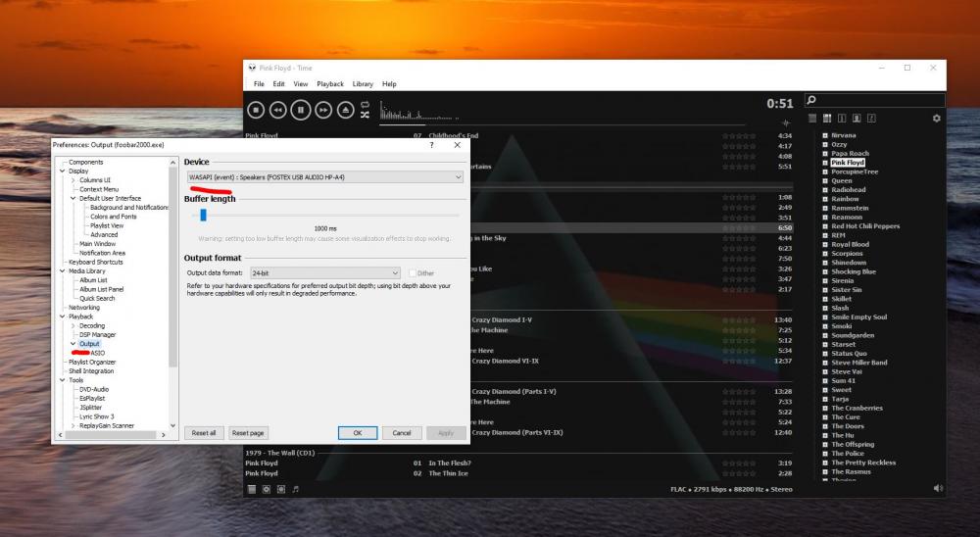Select track 'In The Flesh?' in playlist
980x537 pixels.
point(450,464)
